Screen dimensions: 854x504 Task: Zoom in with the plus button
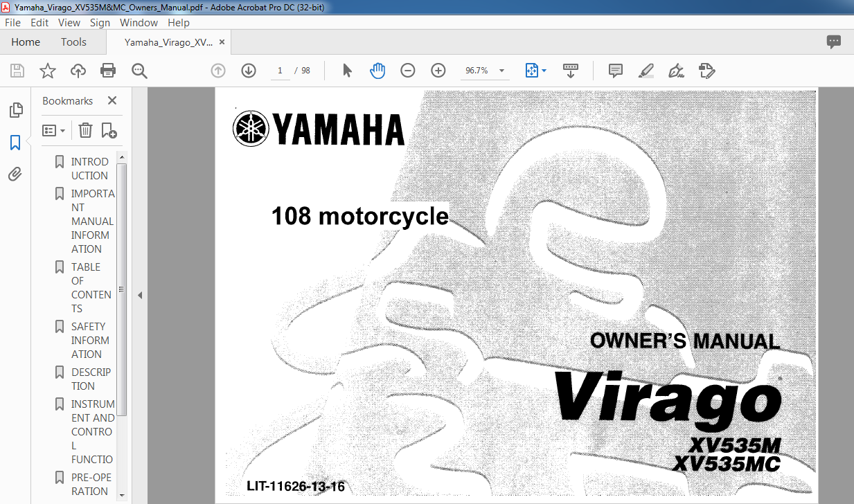tap(438, 71)
